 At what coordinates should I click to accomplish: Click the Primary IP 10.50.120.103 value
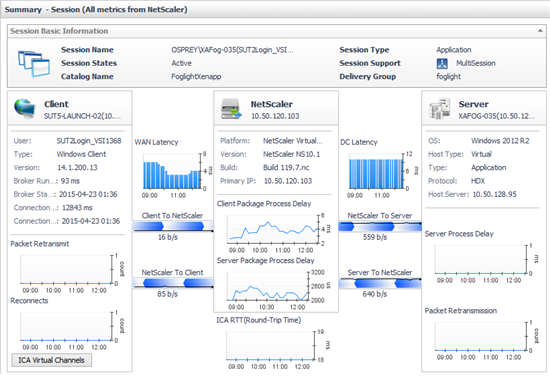coord(288,181)
